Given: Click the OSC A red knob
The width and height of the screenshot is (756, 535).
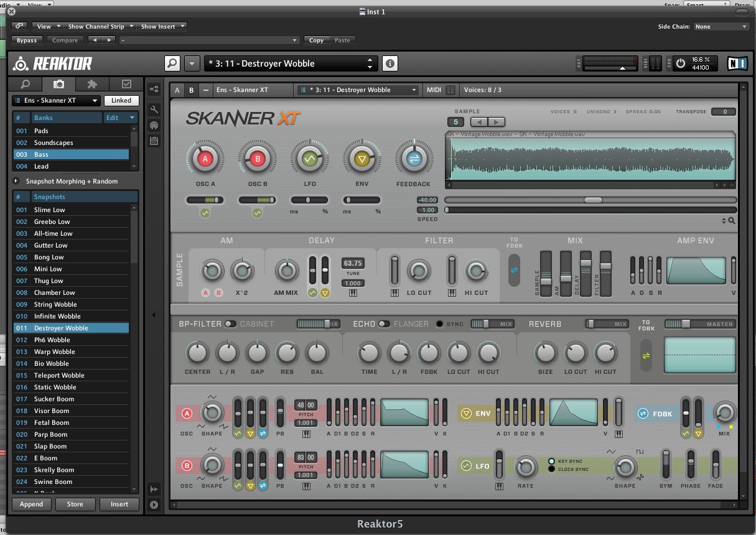Looking at the screenshot, I should pos(205,159).
